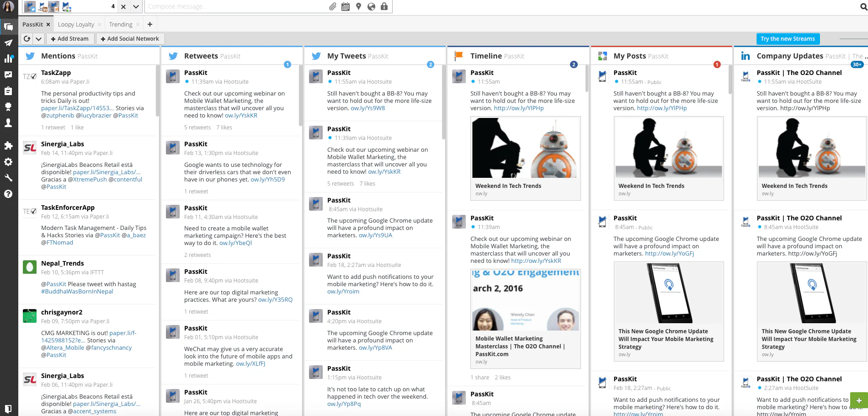
Task: Select the Google+ profile avatar in picker
Action: tap(66, 7)
